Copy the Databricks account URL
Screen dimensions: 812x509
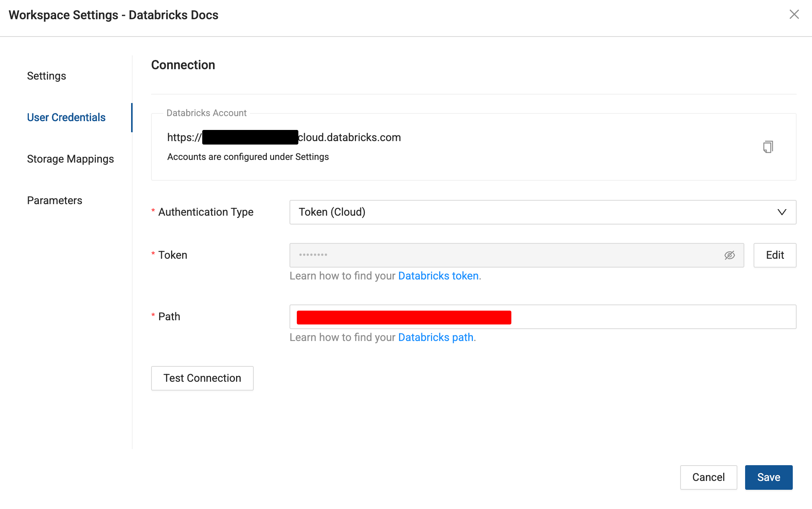pyautogui.click(x=768, y=147)
